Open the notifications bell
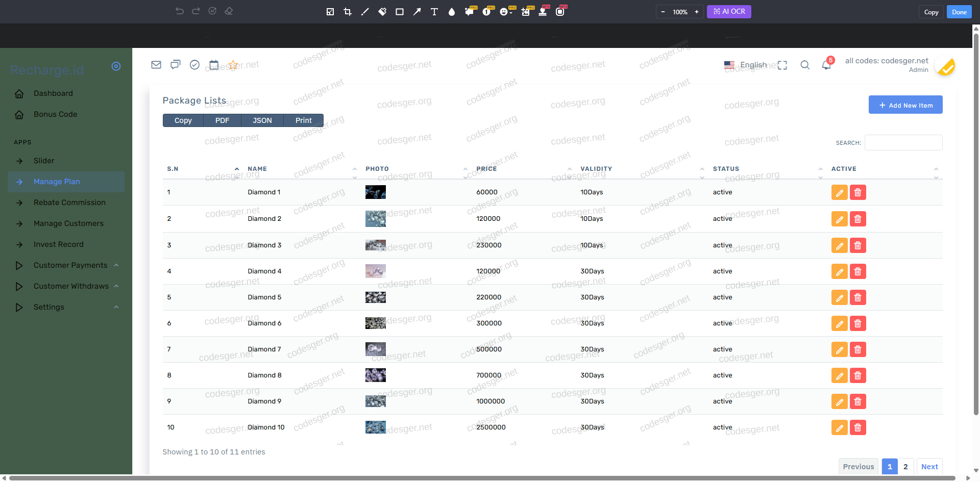Viewport: 980px width, 482px height. (x=826, y=65)
